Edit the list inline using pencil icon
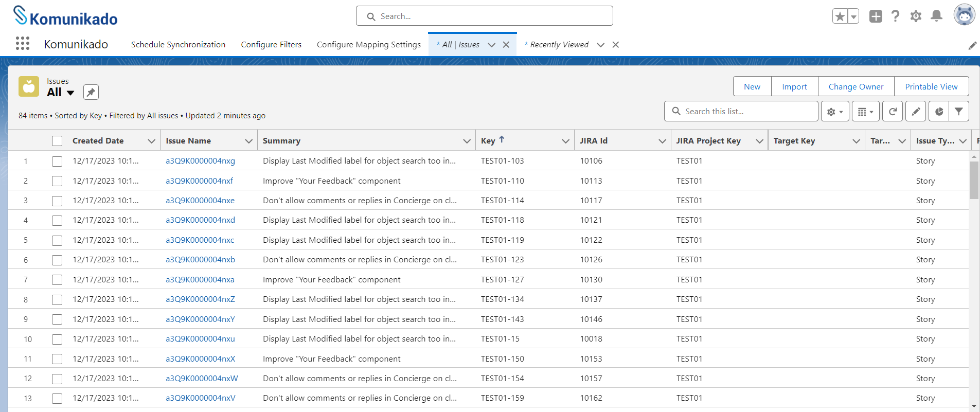980x412 pixels. [x=916, y=111]
